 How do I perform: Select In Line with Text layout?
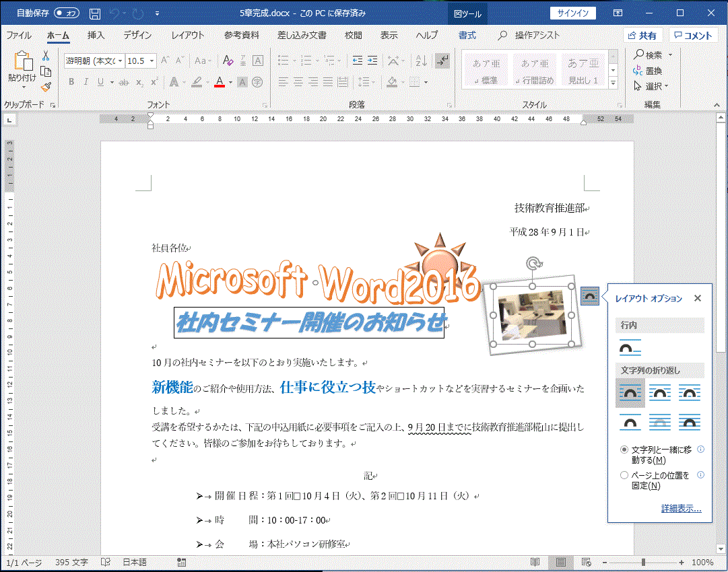click(x=630, y=347)
